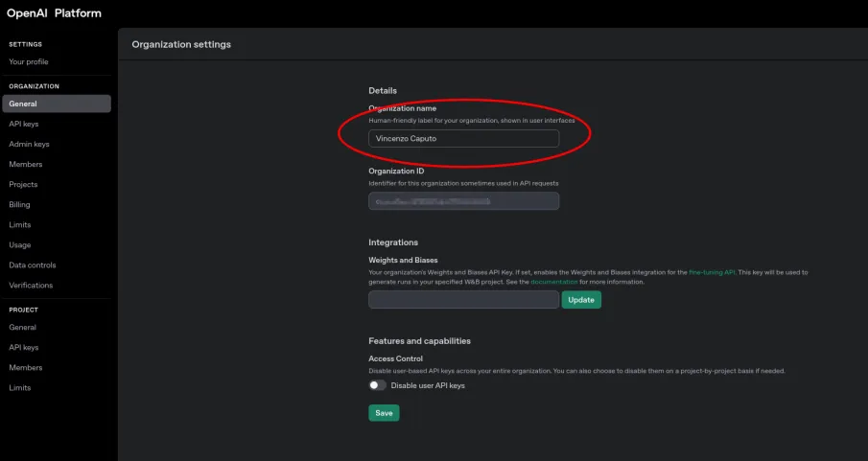868x461 pixels.
Task: Open Your profile settings
Action: click(29, 62)
